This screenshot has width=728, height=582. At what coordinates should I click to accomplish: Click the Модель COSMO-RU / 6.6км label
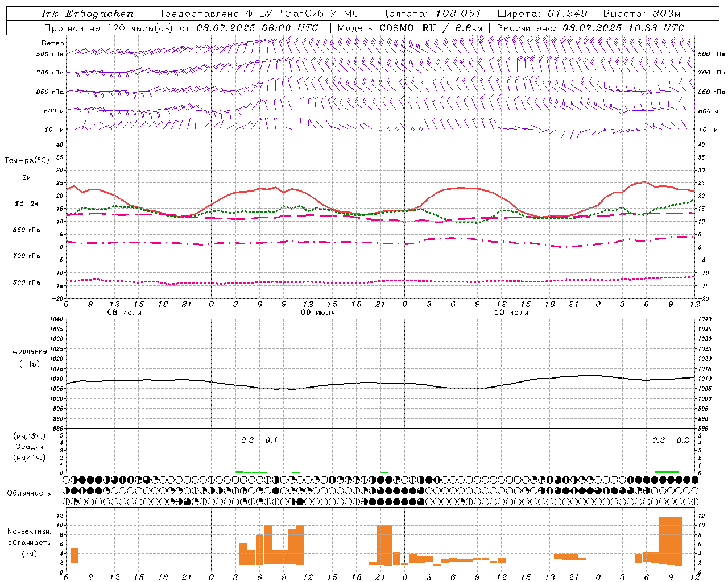[409, 28]
